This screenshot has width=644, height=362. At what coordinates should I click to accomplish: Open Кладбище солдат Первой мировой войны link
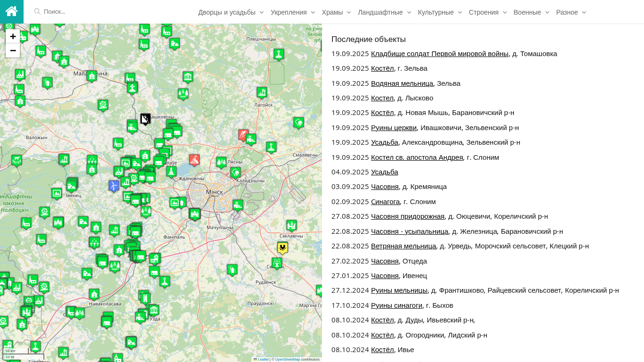tap(439, 54)
